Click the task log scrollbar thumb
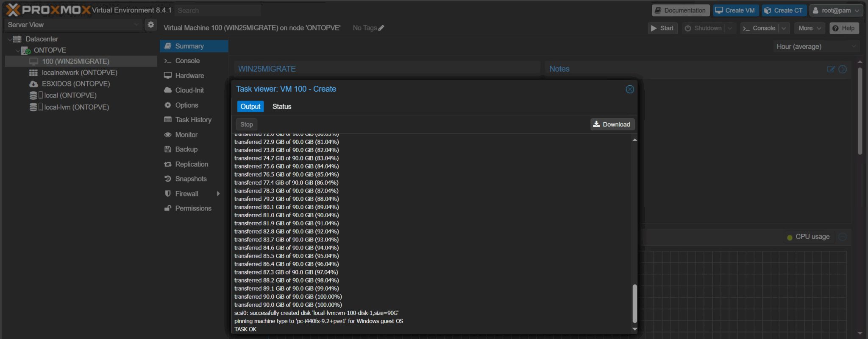Screen dimensions: 868x339 [634, 304]
